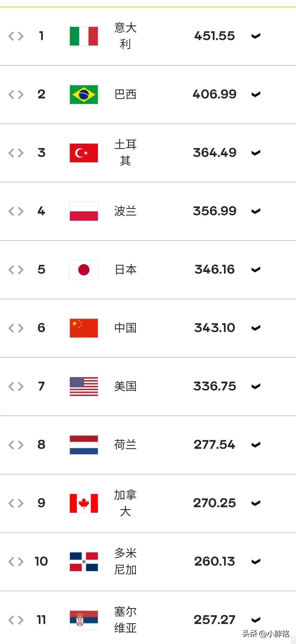The width and height of the screenshot is (296, 644).
Task: Click the Serbia flag icon
Action: [84, 620]
